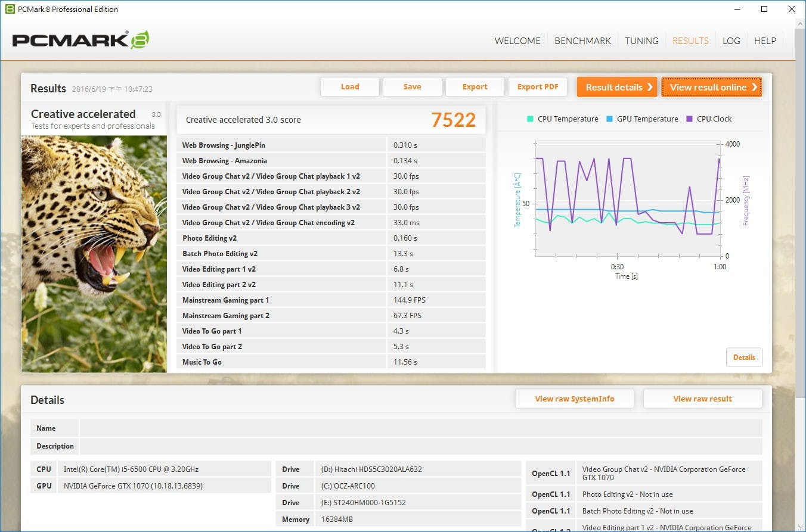Open the LOG tab
Screen dimensions: 806x532
731,41
